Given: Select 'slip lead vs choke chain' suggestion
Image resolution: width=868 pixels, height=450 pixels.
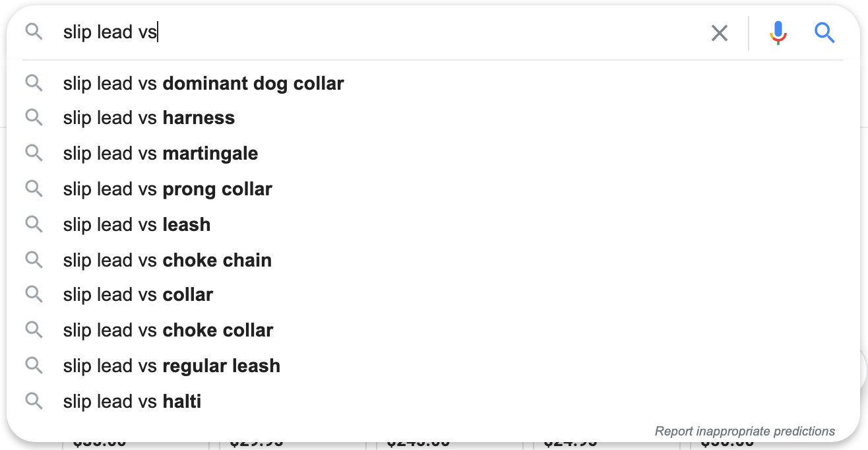Looking at the screenshot, I should [x=433, y=260].
